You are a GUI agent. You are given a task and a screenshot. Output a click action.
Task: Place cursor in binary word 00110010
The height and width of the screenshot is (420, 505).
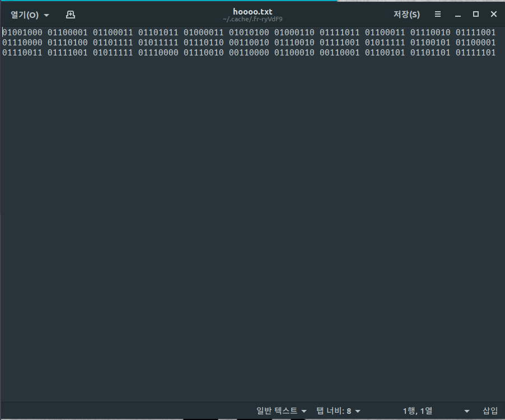[249, 43]
